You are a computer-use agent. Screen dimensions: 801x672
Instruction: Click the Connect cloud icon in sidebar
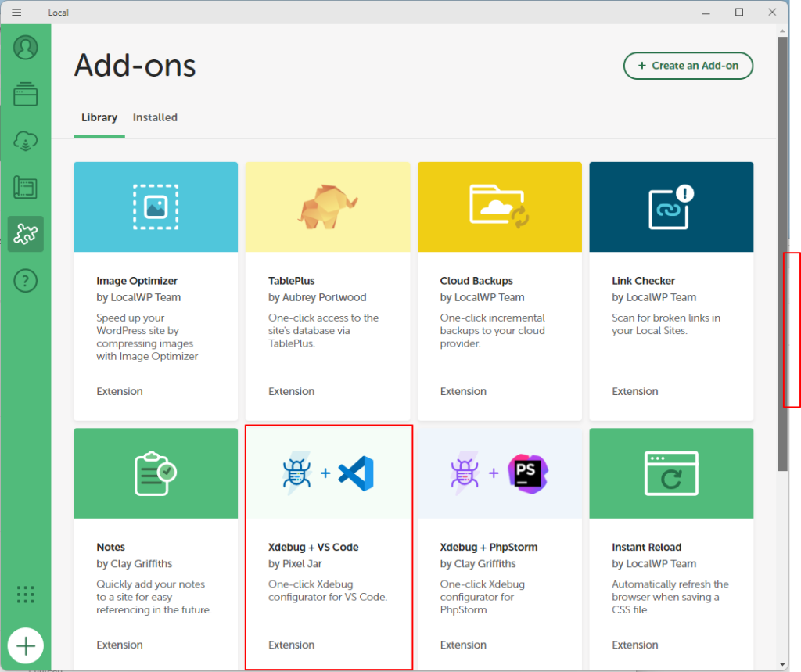(26, 141)
